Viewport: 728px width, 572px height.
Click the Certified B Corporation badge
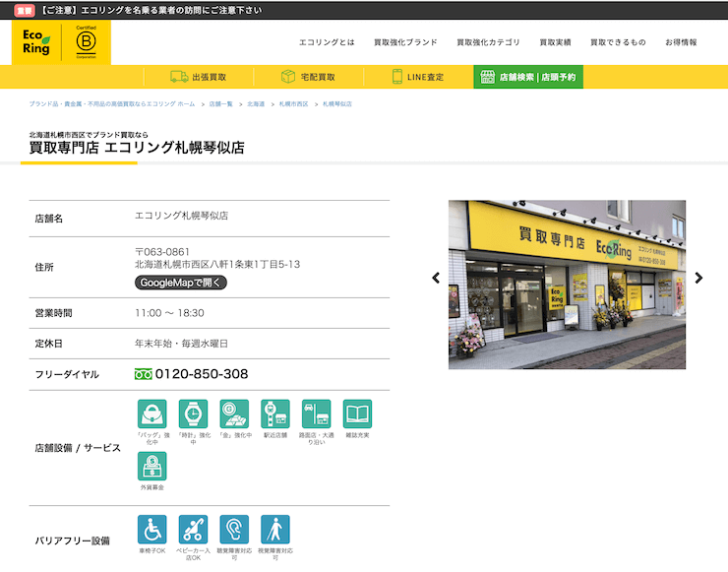[86, 41]
